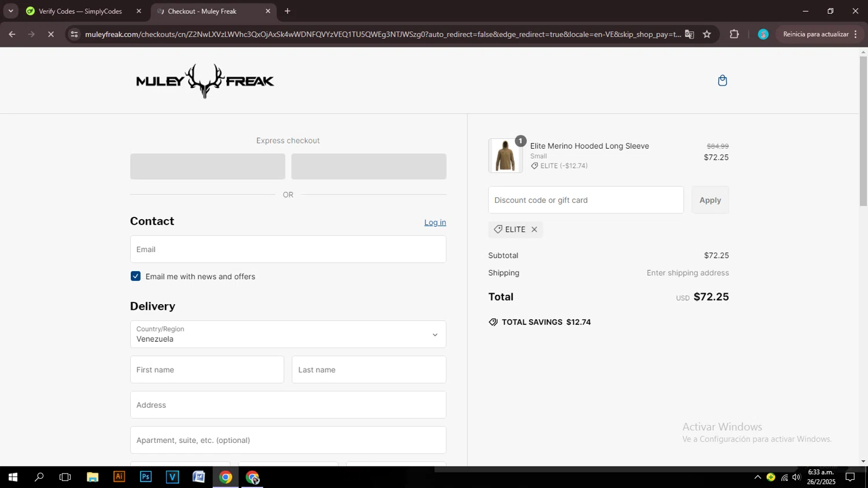
Task: Open the Windows notification center
Action: (850, 477)
